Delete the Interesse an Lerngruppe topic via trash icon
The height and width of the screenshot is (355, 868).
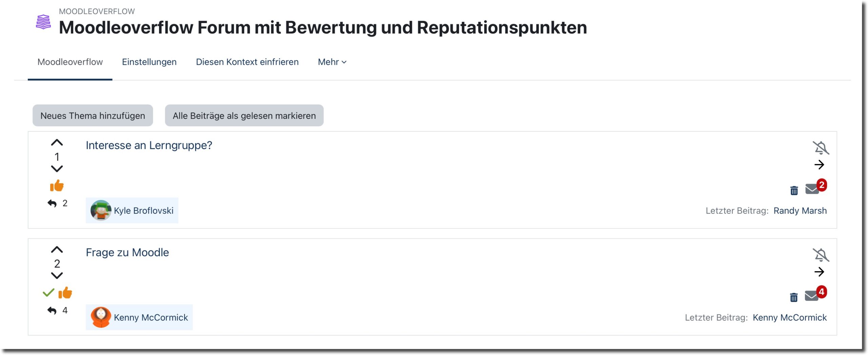794,191
